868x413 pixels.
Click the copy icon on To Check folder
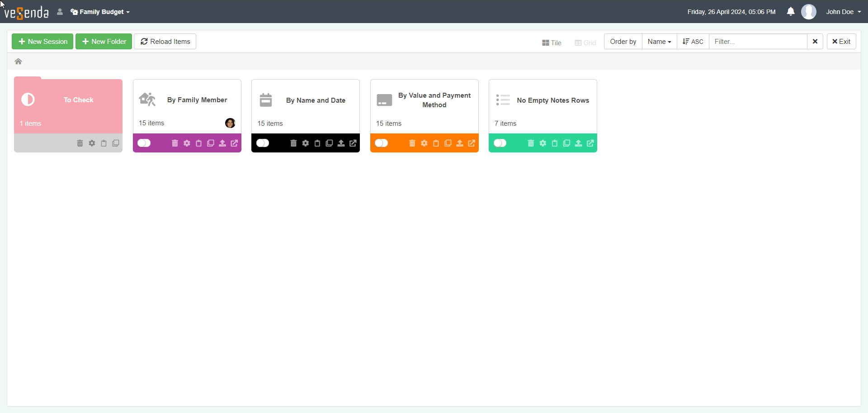point(116,143)
